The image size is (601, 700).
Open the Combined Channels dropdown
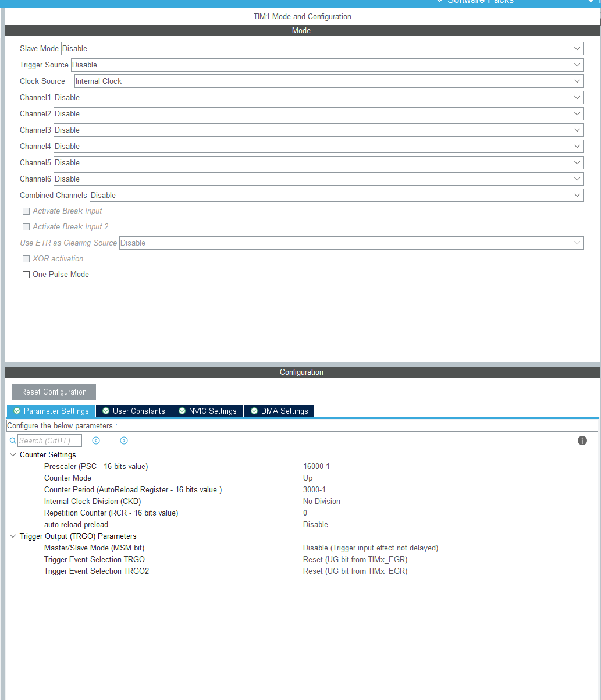coord(336,196)
